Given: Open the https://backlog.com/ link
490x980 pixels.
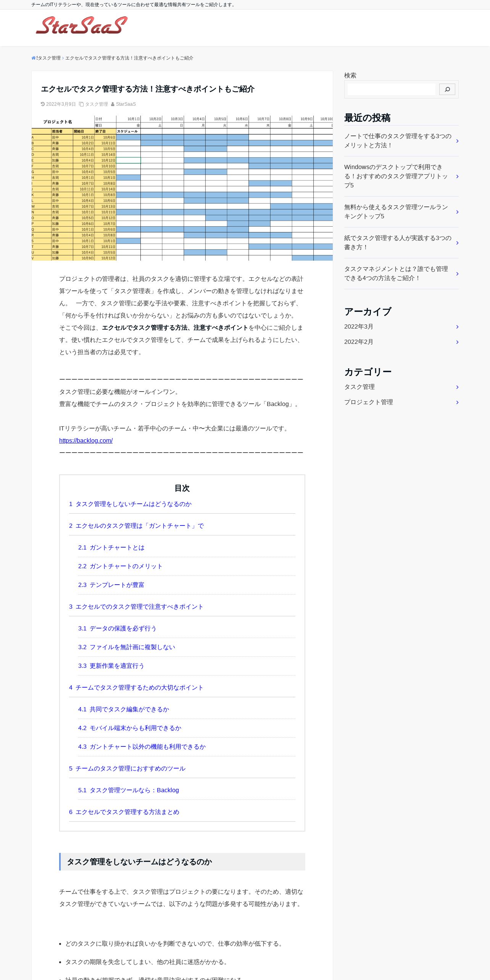Looking at the screenshot, I should point(86,440).
